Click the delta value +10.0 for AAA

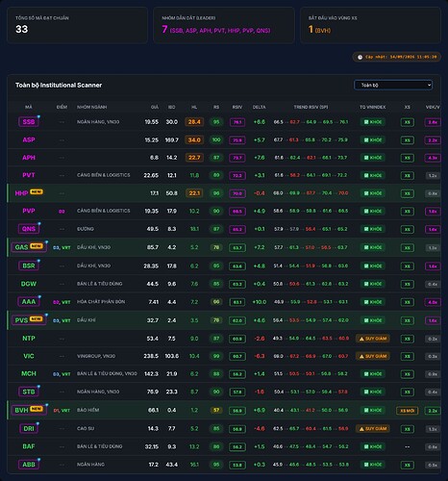click(x=259, y=302)
